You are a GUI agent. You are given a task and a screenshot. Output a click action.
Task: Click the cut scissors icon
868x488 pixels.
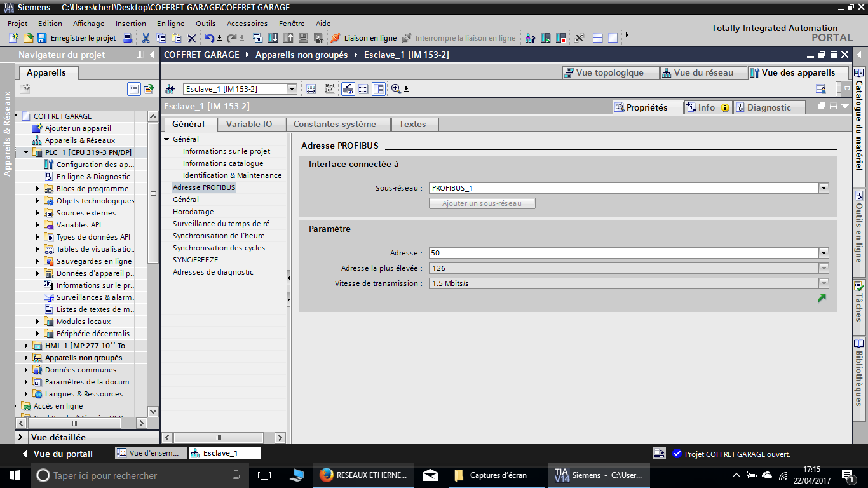pyautogui.click(x=146, y=38)
